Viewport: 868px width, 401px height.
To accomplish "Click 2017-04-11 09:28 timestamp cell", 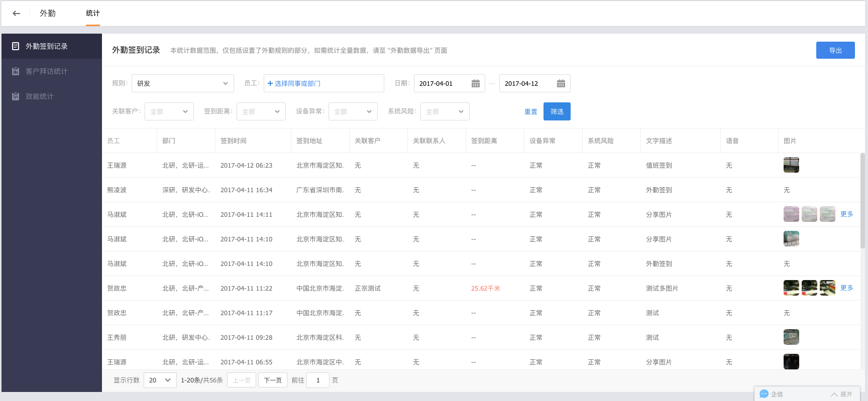I will click(247, 338).
